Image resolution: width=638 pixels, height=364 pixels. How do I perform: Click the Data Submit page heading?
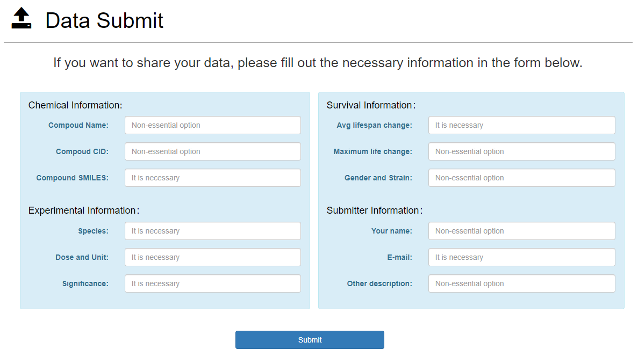(x=104, y=20)
